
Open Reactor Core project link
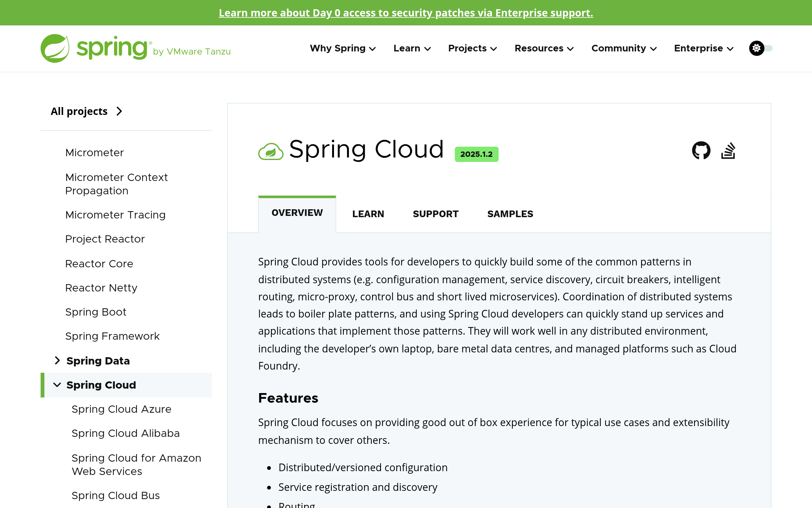[99, 264]
